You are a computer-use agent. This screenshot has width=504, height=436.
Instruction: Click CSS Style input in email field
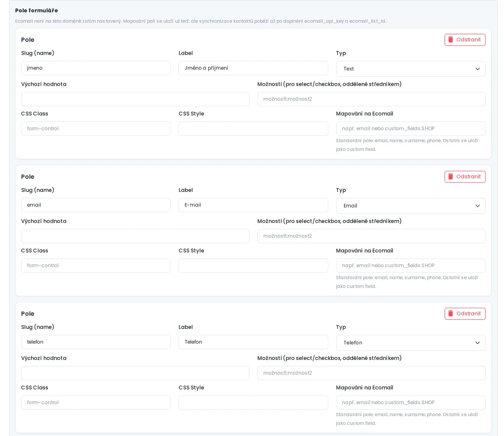coord(253,266)
